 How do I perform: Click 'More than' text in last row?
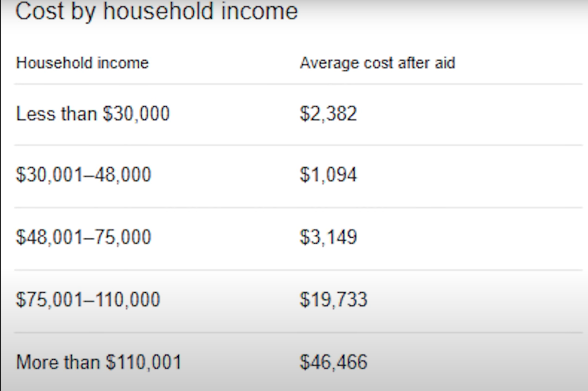click(58, 362)
